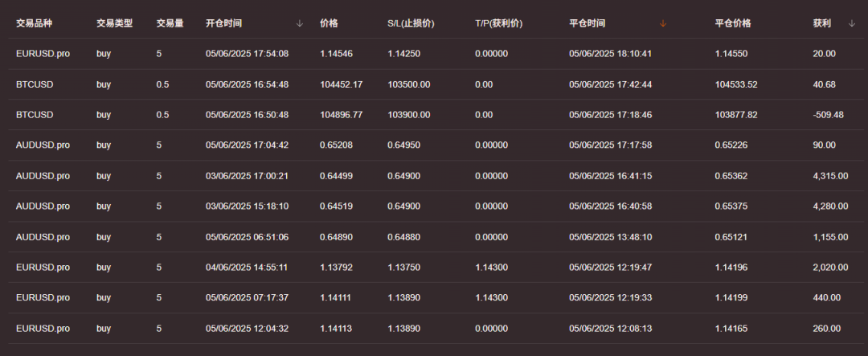
Task: Select the close price 104533.52
Action: pyautogui.click(x=735, y=84)
